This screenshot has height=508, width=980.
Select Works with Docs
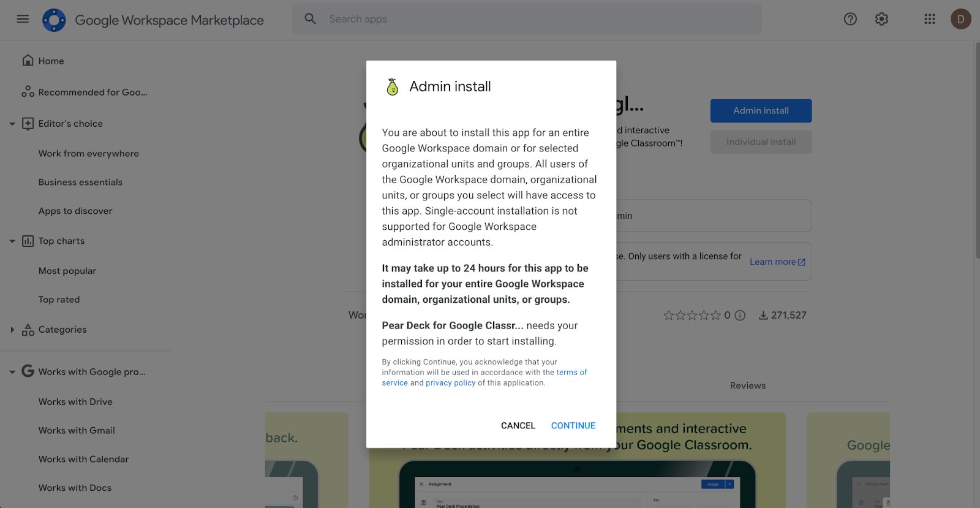pyautogui.click(x=75, y=488)
